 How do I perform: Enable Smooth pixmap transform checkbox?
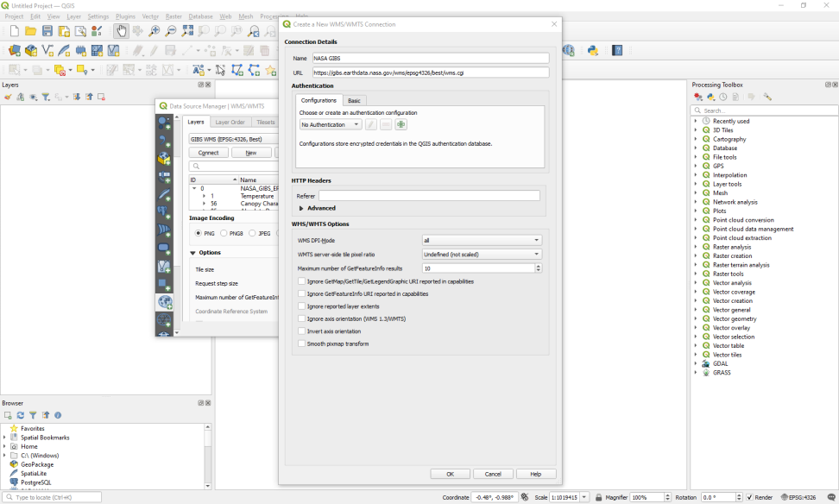[302, 343]
